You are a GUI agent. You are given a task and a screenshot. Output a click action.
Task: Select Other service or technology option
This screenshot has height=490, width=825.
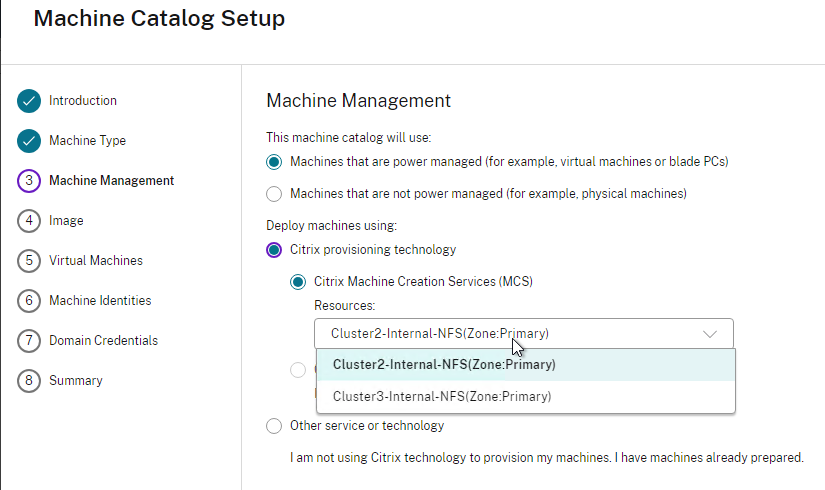pyautogui.click(x=274, y=426)
